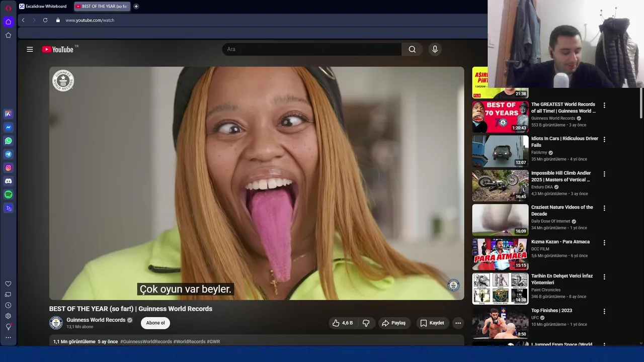Go back with the browser back arrow
The image size is (644, 362).
[23, 20]
